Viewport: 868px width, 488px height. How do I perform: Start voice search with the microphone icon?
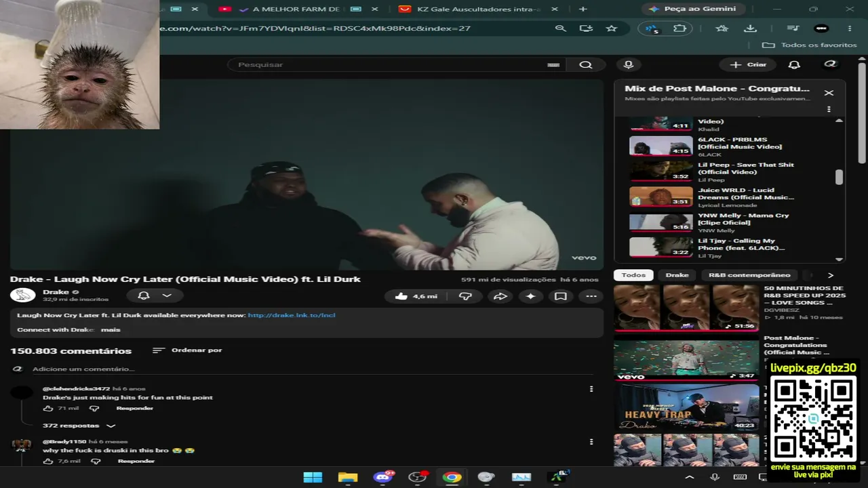click(x=629, y=64)
